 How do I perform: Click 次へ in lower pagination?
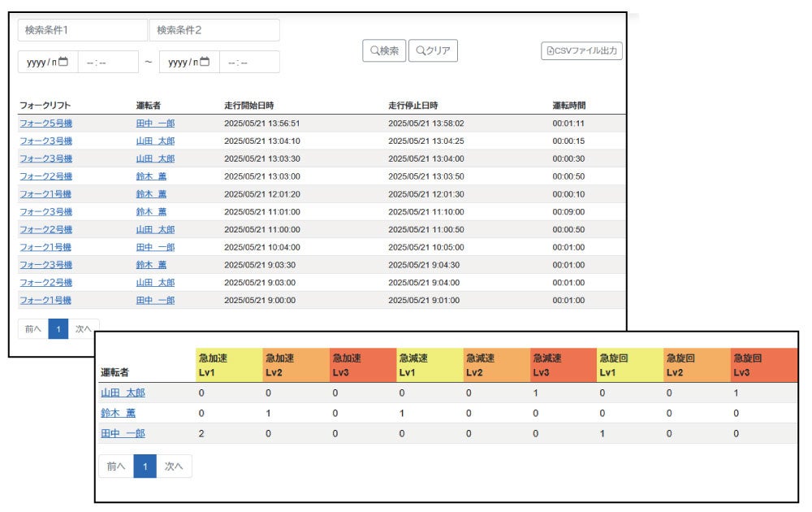click(x=174, y=466)
